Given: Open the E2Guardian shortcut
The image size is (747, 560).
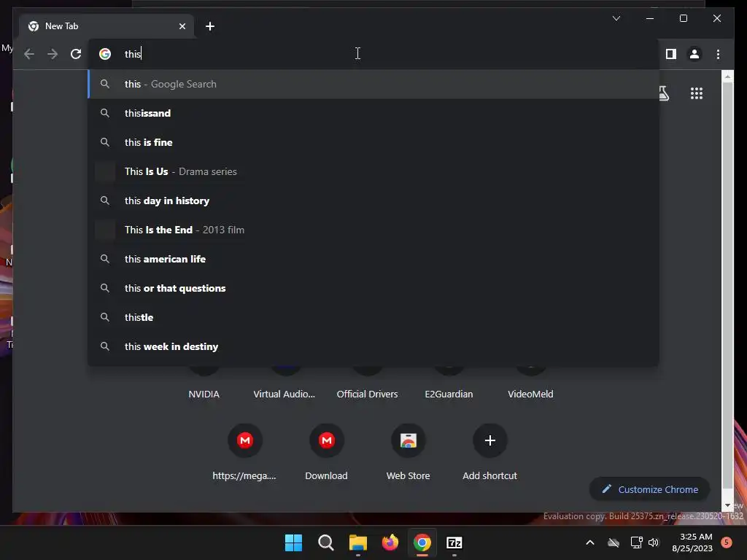Looking at the screenshot, I should pos(449,394).
